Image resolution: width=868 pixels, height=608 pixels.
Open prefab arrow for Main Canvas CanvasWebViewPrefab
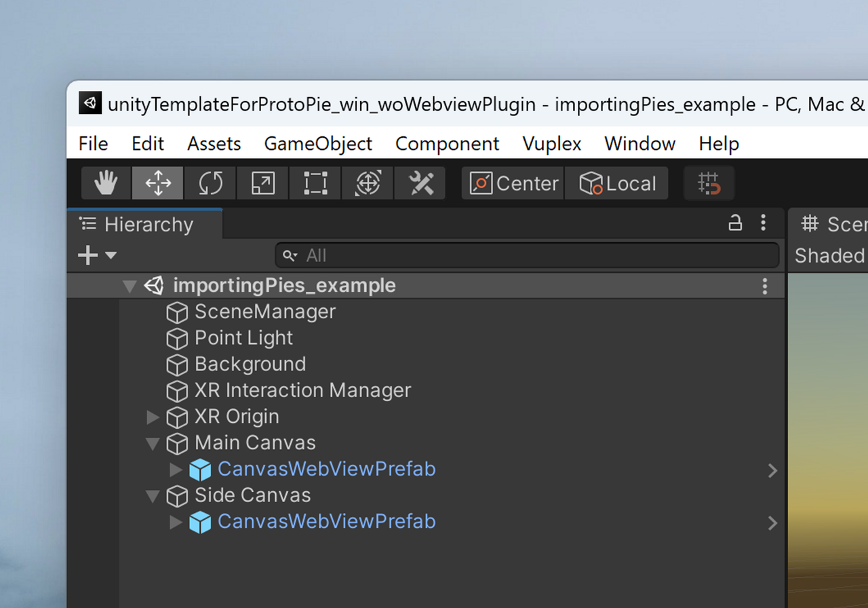click(x=772, y=470)
